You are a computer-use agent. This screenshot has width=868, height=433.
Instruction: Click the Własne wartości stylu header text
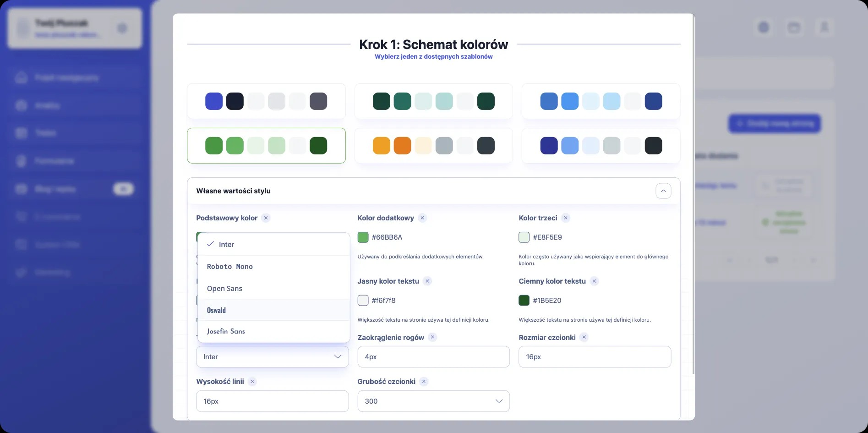234,191
